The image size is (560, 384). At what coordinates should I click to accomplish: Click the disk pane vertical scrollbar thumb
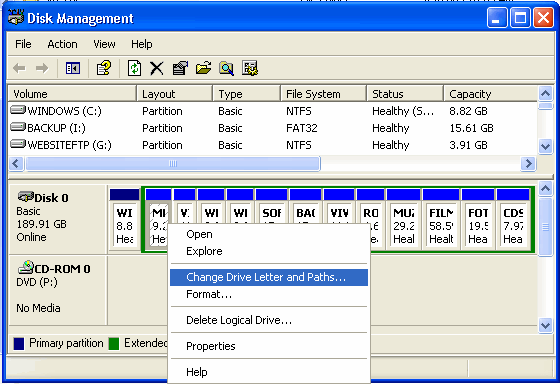[545, 227]
